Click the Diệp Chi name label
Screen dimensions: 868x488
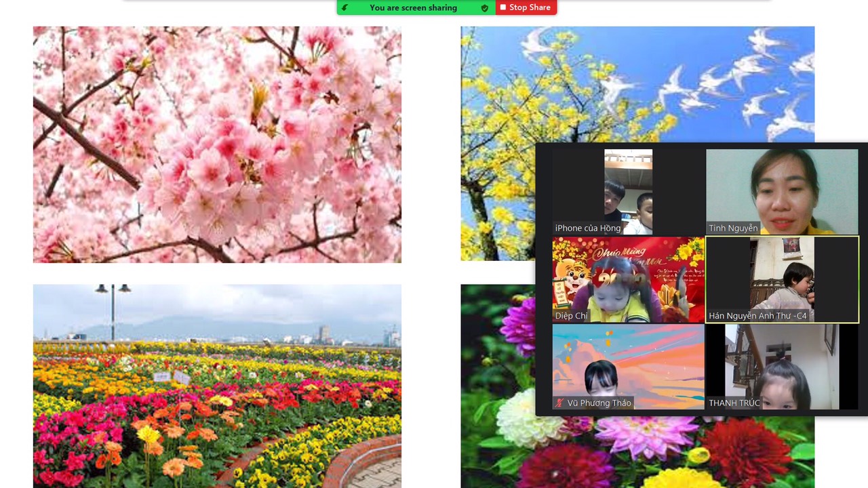(571, 316)
